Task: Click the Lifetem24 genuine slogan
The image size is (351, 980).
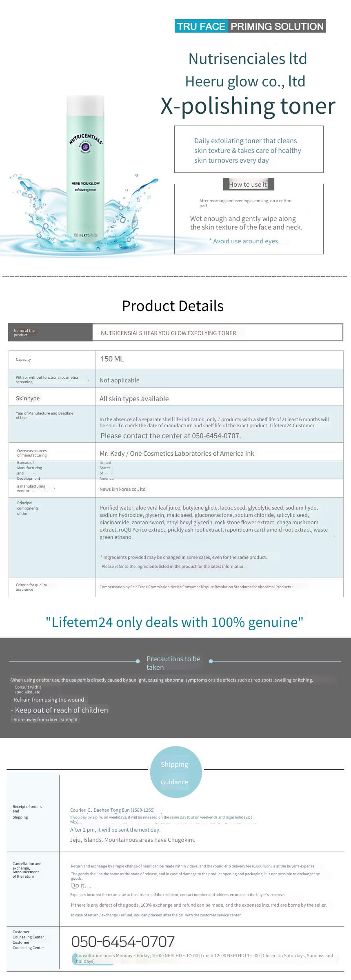Action: pyautogui.click(x=174, y=622)
